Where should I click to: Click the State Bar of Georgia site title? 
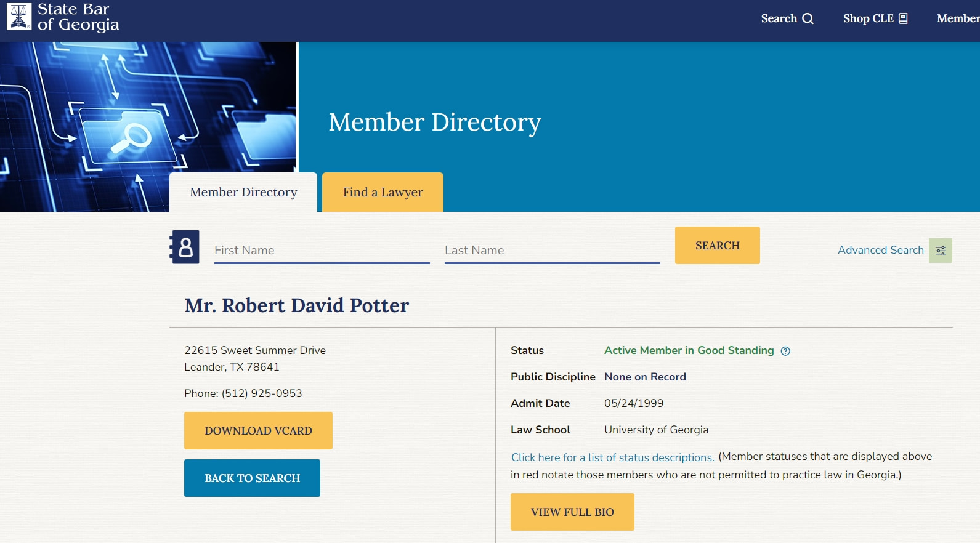[78, 17]
